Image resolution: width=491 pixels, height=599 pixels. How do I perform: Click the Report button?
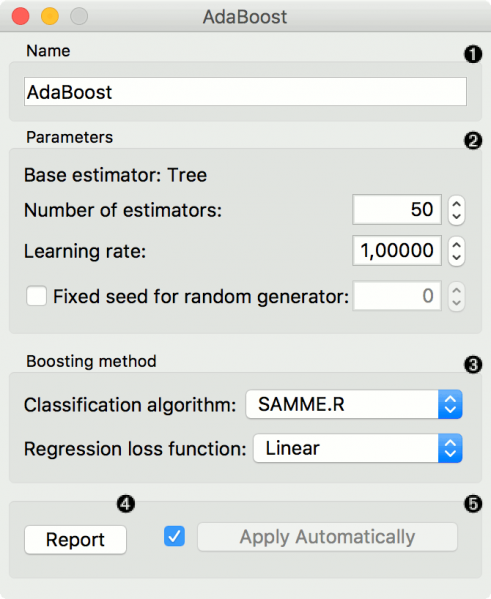pos(75,540)
